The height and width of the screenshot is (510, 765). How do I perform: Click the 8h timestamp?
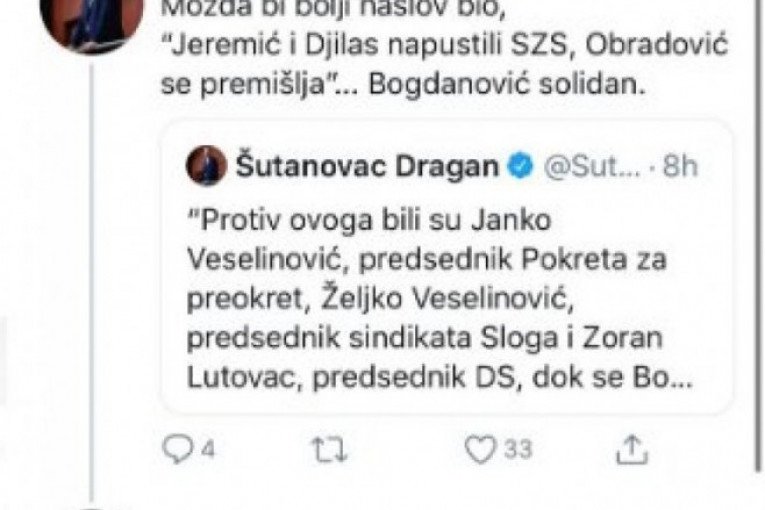click(x=680, y=166)
